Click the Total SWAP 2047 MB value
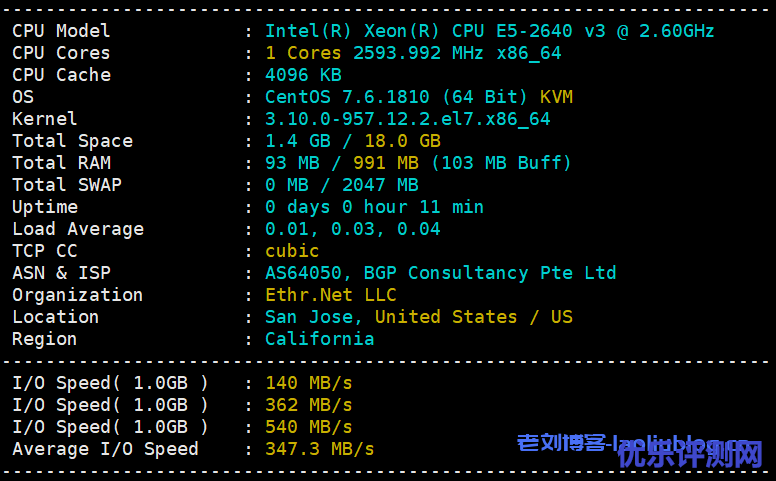The width and height of the screenshot is (776, 481). [x=380, y=185]
